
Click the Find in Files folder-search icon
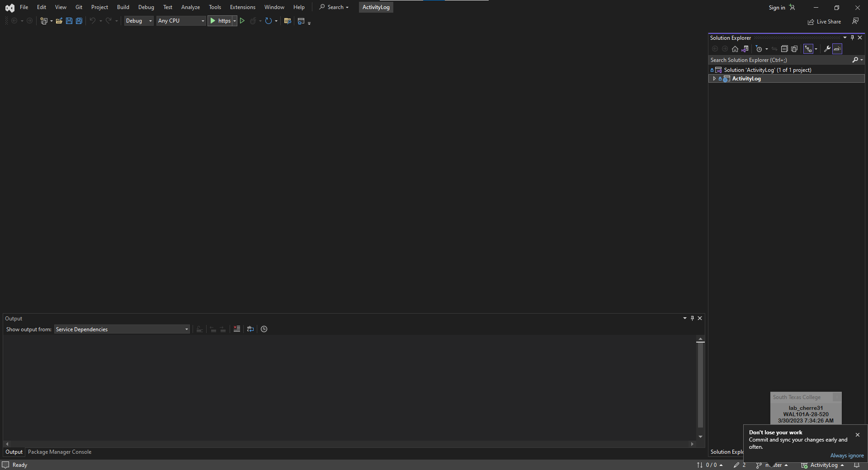click(x=288, y=21)
